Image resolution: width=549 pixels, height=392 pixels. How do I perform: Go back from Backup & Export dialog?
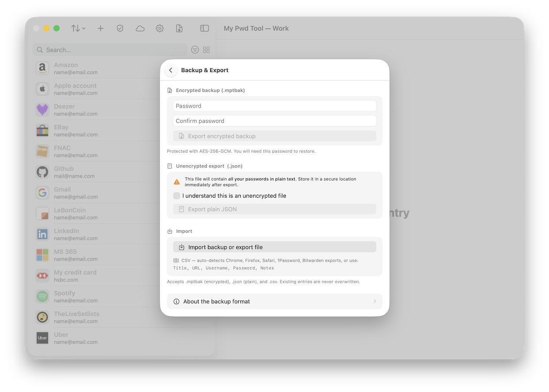[x=171, y=70]
